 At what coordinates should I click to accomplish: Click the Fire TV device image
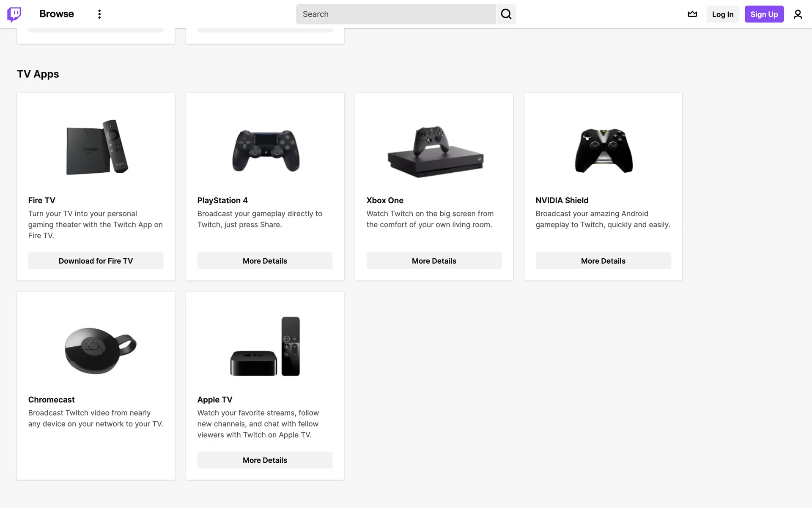pyautogui.click(x=97, y=147)
